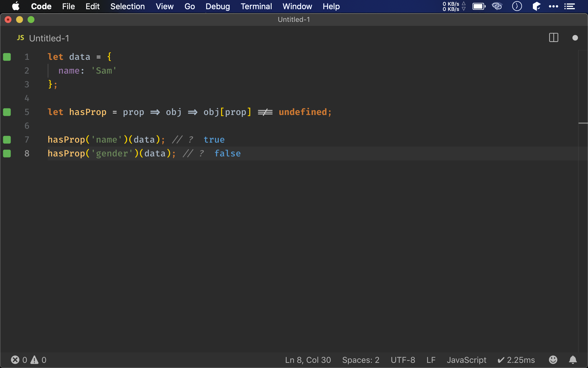Click line number 6 in the gutter

(x=27, y=126)
